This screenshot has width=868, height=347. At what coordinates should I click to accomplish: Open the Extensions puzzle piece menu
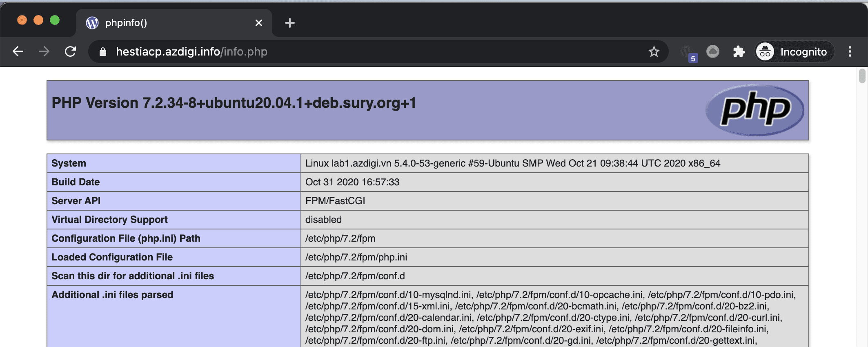[x=739, y=51]
